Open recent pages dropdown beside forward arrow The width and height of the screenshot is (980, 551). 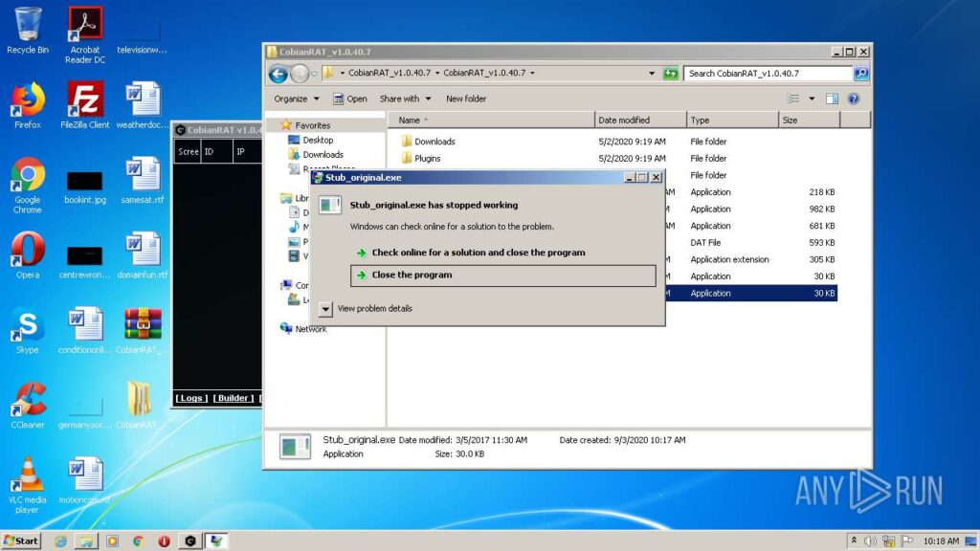pyautogui.click(x=314, y=74)
